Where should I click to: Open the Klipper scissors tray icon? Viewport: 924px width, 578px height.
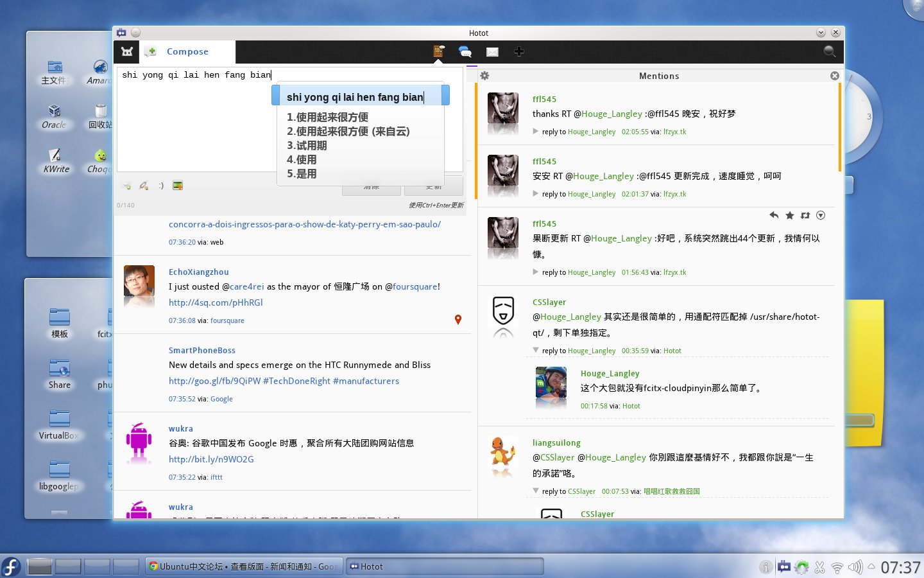coord(819,567)
